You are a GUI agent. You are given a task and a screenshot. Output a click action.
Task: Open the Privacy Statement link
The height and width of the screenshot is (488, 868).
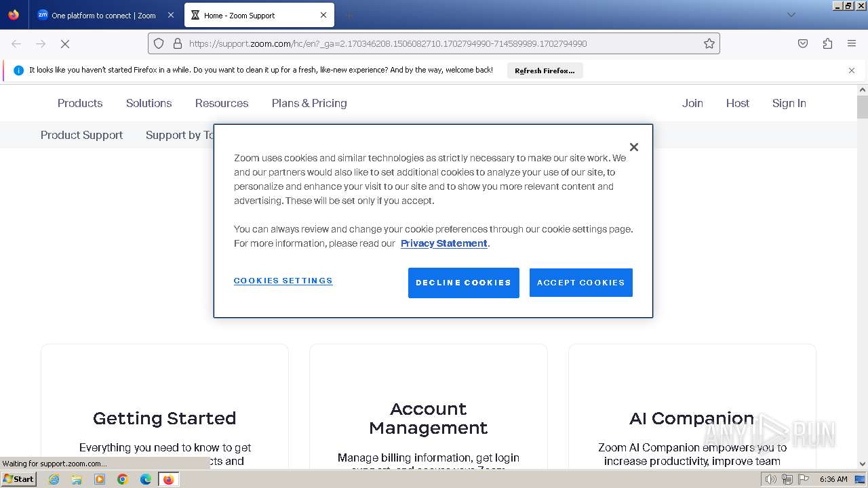coord(444,243)
